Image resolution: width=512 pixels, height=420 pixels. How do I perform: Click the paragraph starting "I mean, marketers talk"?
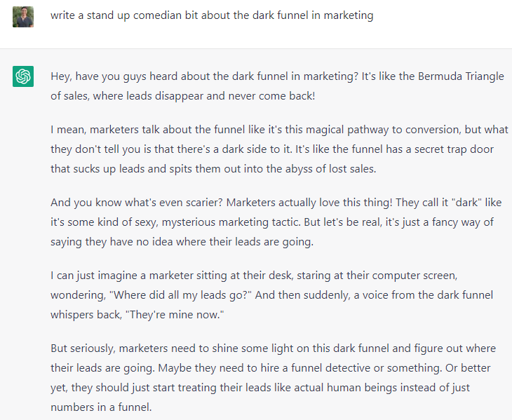click(x=280, y=149)
